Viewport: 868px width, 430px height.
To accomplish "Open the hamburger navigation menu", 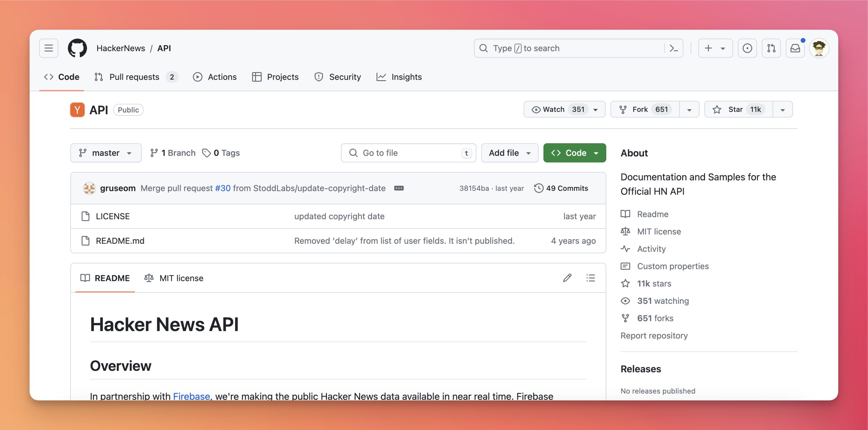I will 48,48.
